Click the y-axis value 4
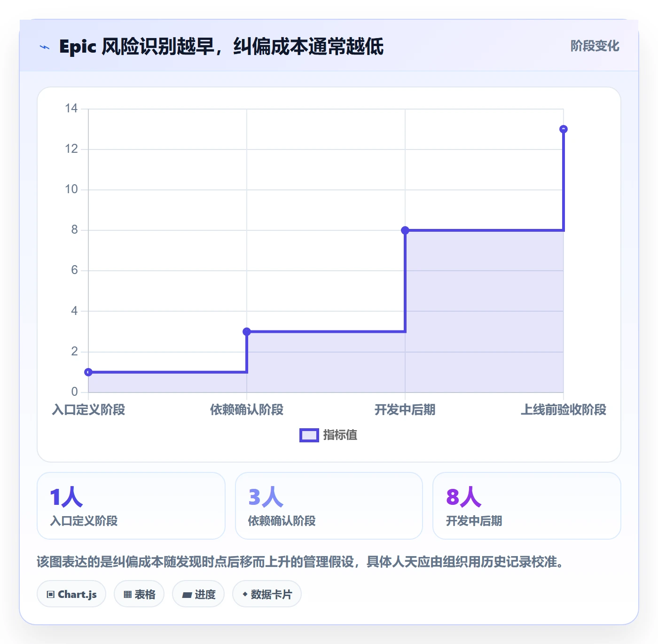Viewport: 658px width, 644px height. click(74, 311)
